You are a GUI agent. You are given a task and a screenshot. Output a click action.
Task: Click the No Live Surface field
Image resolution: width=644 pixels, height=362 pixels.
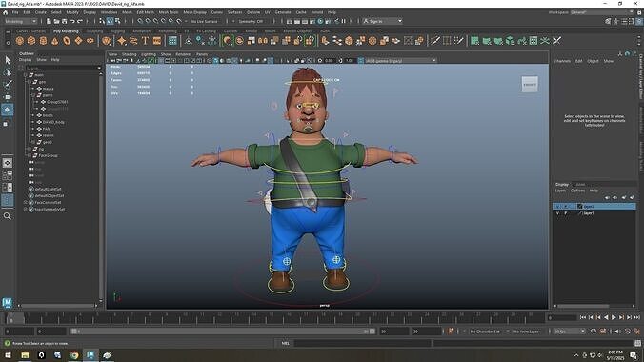[x=204, y=21]
